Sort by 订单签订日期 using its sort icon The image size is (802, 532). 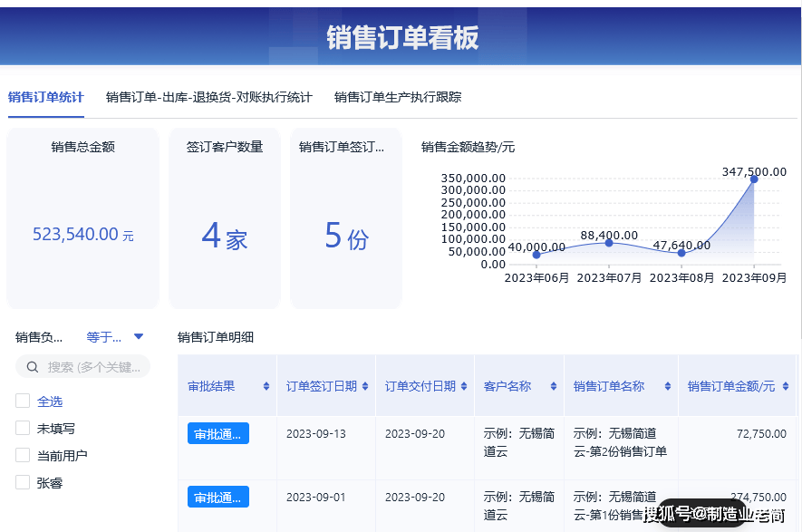coord(365,386)
